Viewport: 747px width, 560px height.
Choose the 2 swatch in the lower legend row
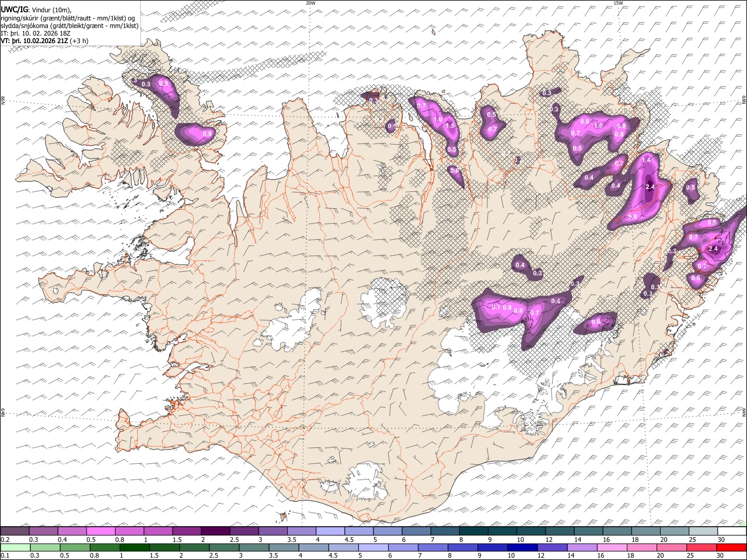click(194, 548)
